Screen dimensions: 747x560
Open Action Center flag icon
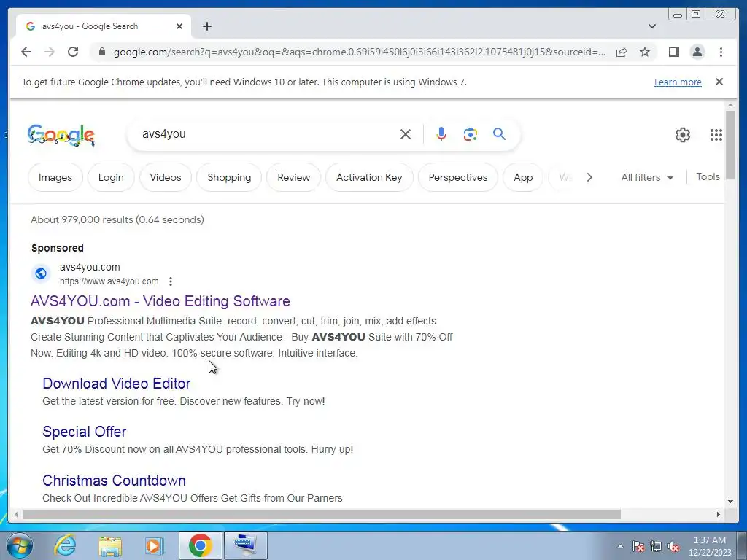638,546
